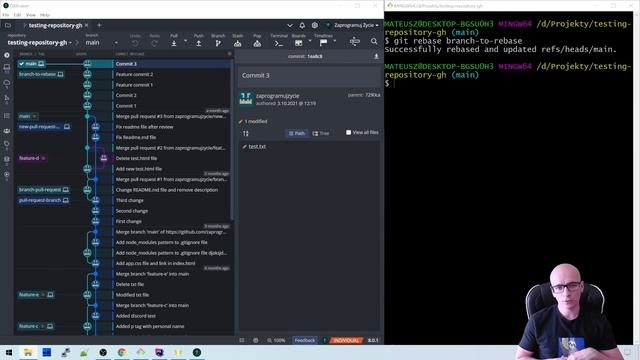Click the Feedback button in status bar
Image resolution: width=640 pixels, height=360 pixels.
[304, 340]
